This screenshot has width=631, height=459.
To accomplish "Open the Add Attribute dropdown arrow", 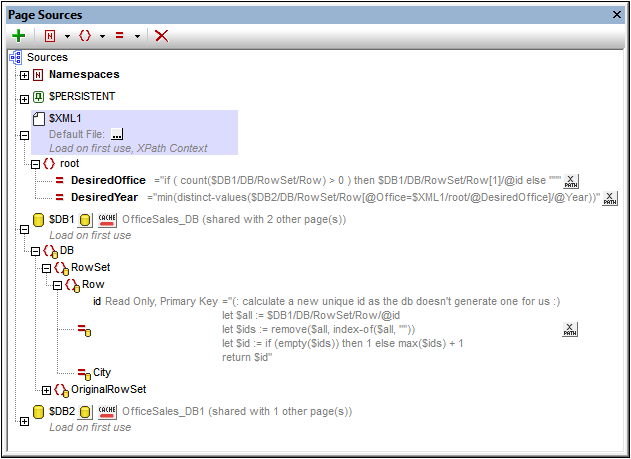I will [137, 37].
